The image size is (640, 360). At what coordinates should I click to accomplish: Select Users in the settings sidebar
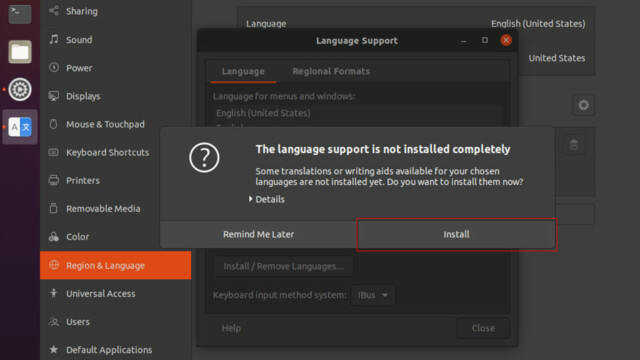click(116, 322)
